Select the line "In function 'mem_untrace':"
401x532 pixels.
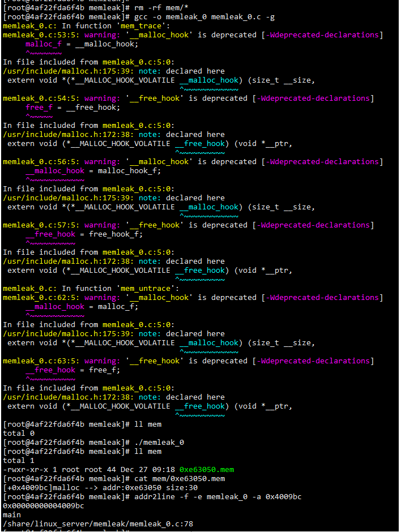tap(121, 289)
